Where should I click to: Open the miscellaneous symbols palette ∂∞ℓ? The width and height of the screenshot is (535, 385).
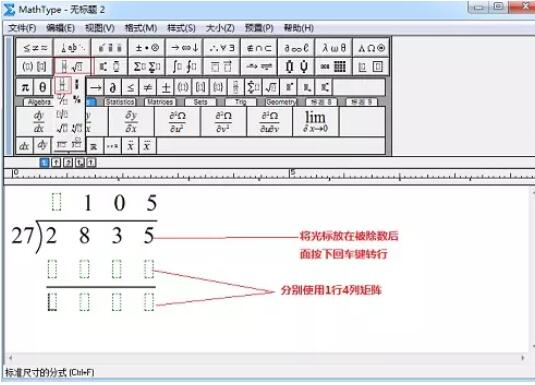coord(297,48)
